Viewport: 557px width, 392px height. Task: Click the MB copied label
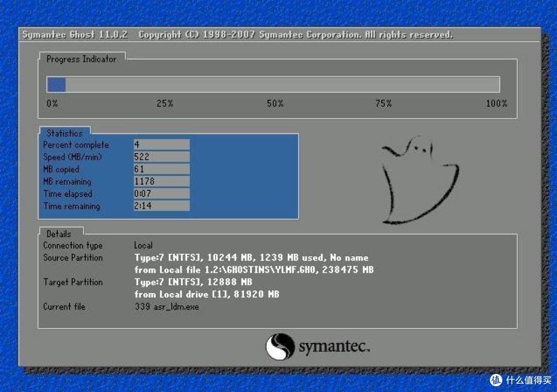pyautogui.click(x=61, y=170)
